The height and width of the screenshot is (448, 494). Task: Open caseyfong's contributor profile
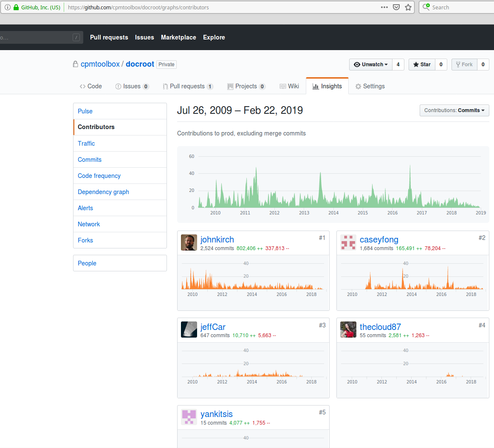click(x=379, y=239)
